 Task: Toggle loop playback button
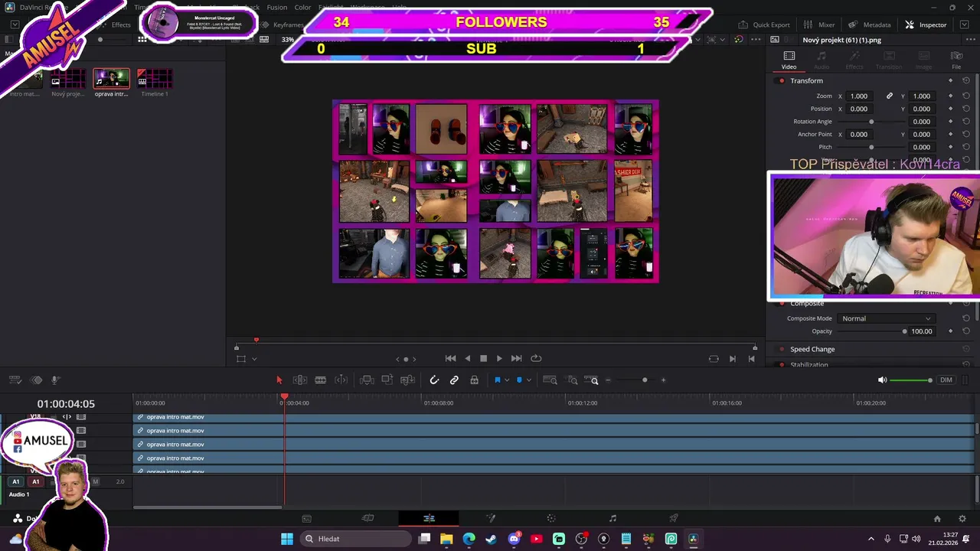click(536, 358)
